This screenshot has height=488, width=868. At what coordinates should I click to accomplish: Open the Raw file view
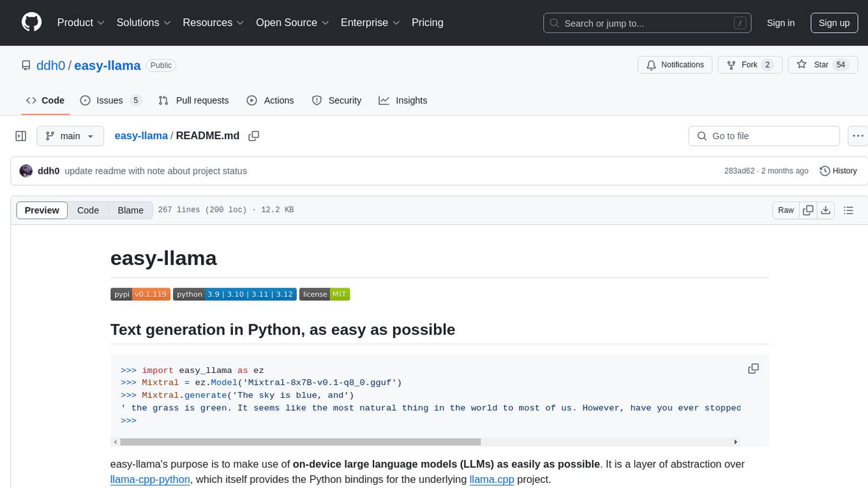pos(786,210)
